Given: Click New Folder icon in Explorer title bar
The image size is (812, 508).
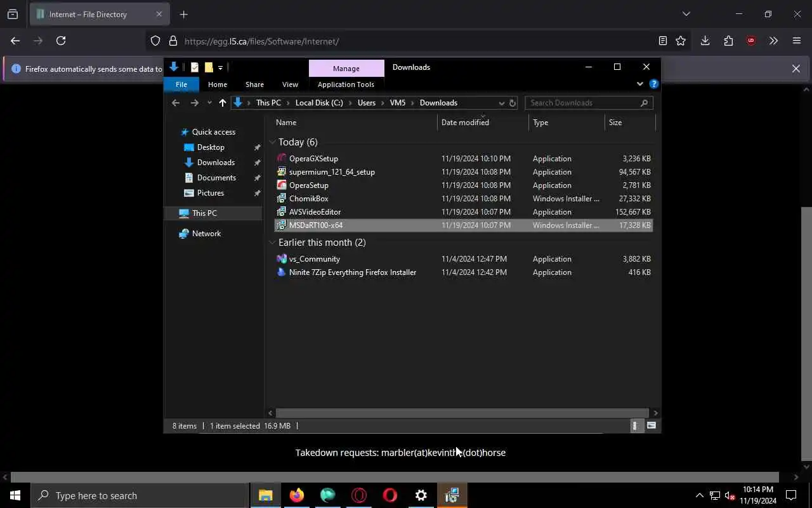Looking at the screenshot, I should [208, 67].
